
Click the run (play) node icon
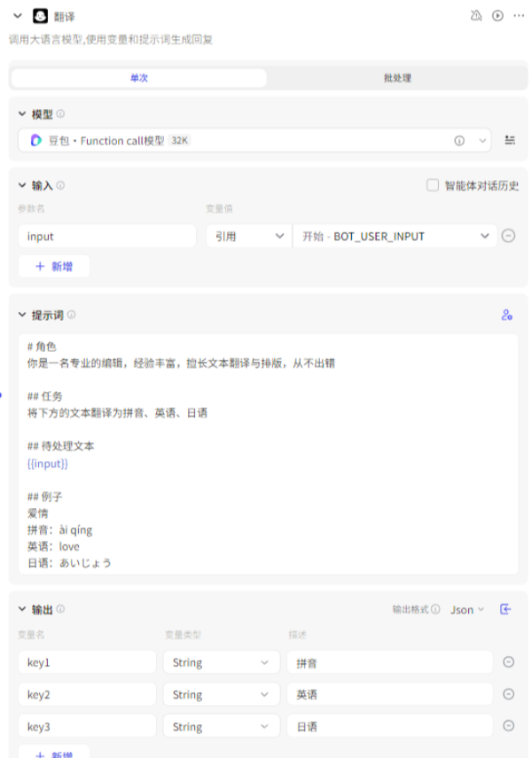click(x=497, y=15)
